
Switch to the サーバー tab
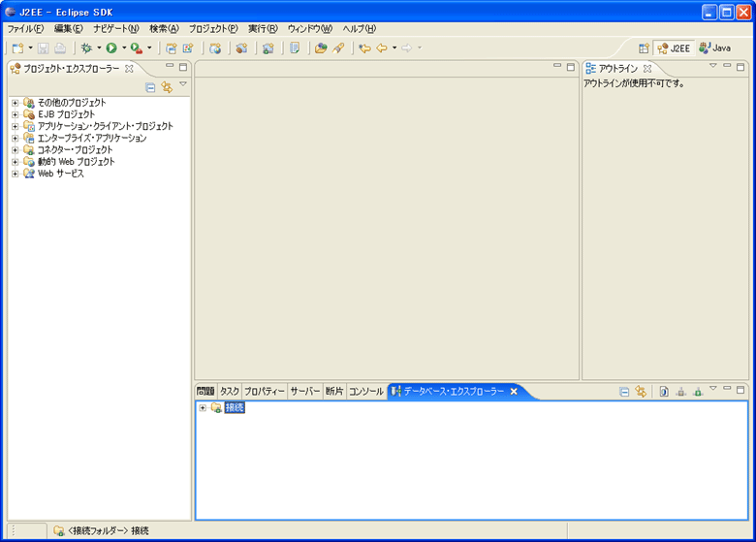point(305,392)
